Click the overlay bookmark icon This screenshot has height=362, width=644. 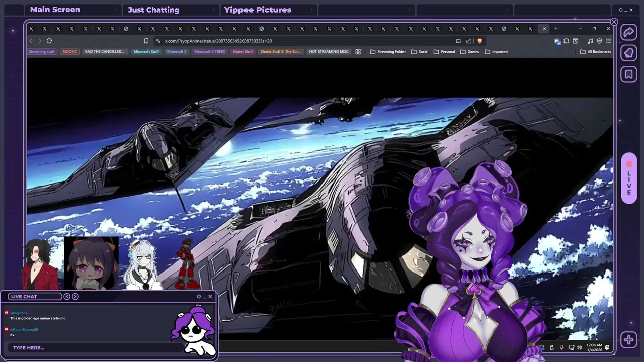(629, 74)
